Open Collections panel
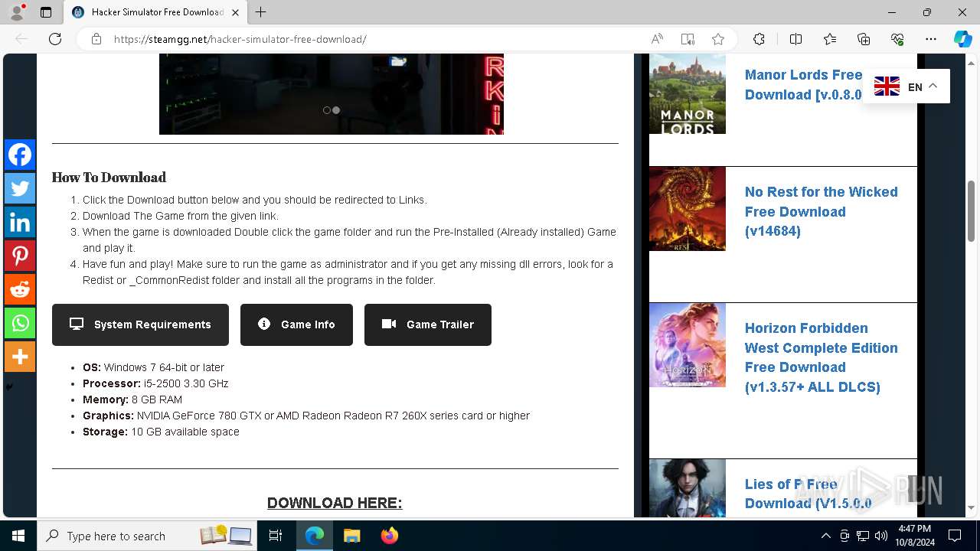The width and height of the screenshot is (980, 551). click(864, 39)
